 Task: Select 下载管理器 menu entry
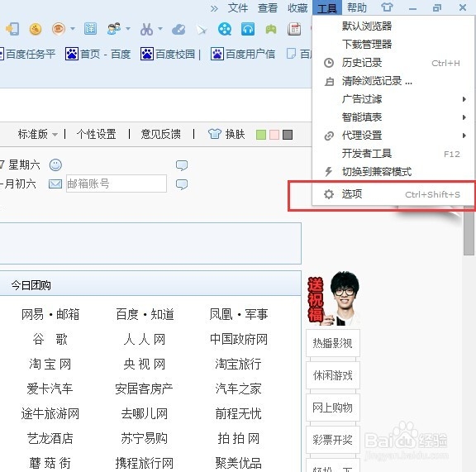(393, 45)
